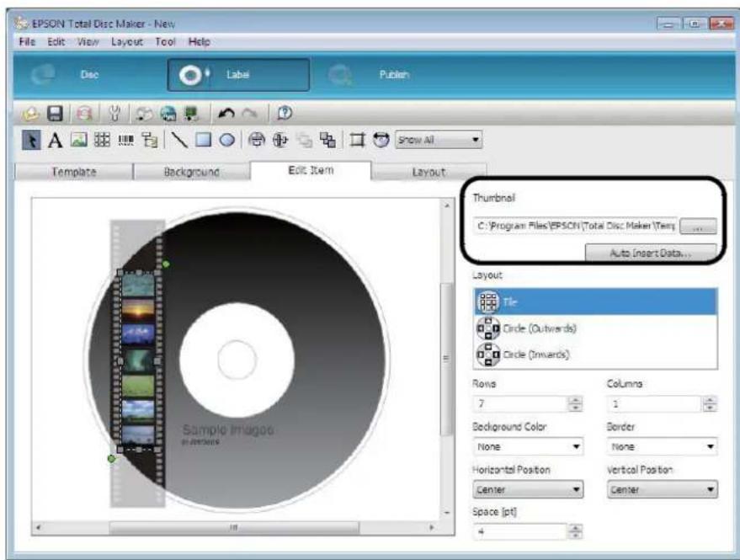This screenshot has width=740, height=560.
Task: Click the disc diameter settings icon
Action: (381, 140)
